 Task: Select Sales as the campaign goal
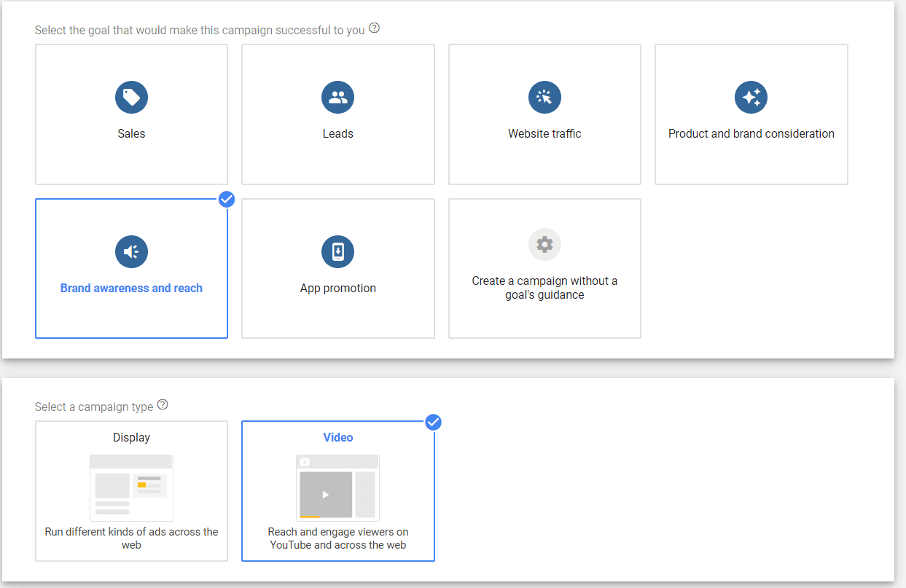(x=131, y=114)
